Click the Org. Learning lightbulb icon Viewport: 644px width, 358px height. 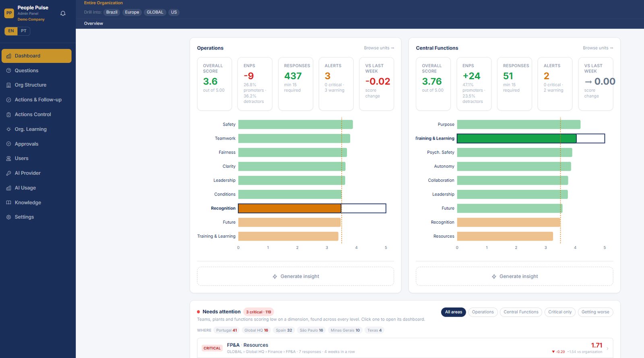[8, 129]
